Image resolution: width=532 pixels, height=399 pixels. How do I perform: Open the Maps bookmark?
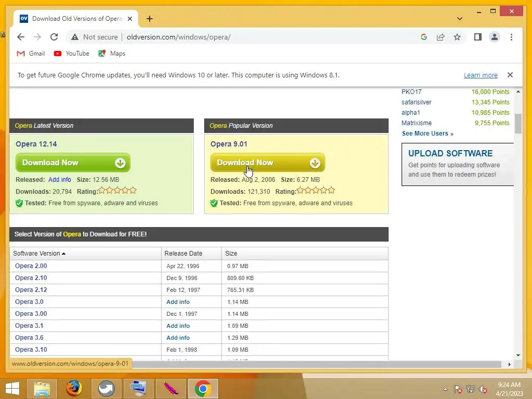tap(112, 54)
